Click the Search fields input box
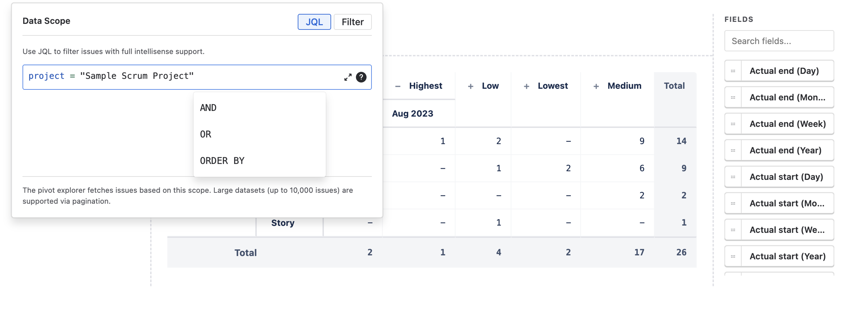 (779, 41)
